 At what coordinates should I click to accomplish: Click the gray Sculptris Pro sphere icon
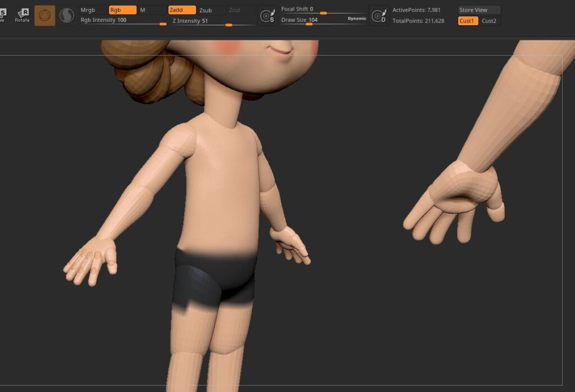[x=67, y=16]
